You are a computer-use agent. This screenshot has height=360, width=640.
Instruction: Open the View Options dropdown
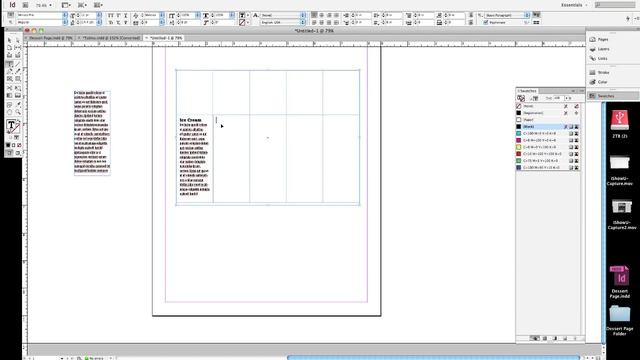point(66,5)
